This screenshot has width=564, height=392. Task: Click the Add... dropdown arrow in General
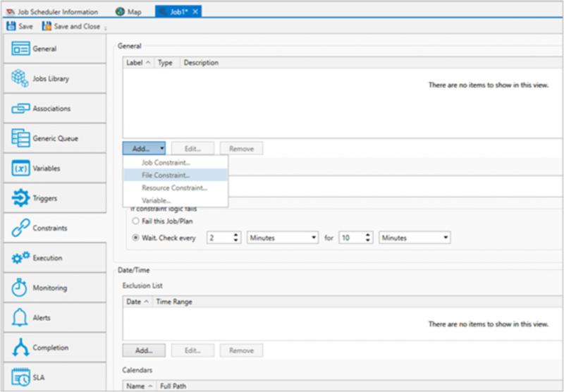point(161,149)
